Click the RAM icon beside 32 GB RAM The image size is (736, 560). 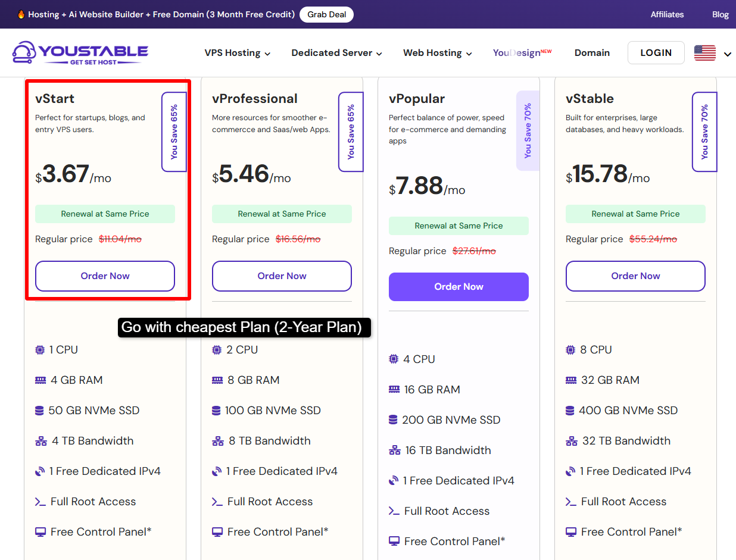click(x=571, y=380)
